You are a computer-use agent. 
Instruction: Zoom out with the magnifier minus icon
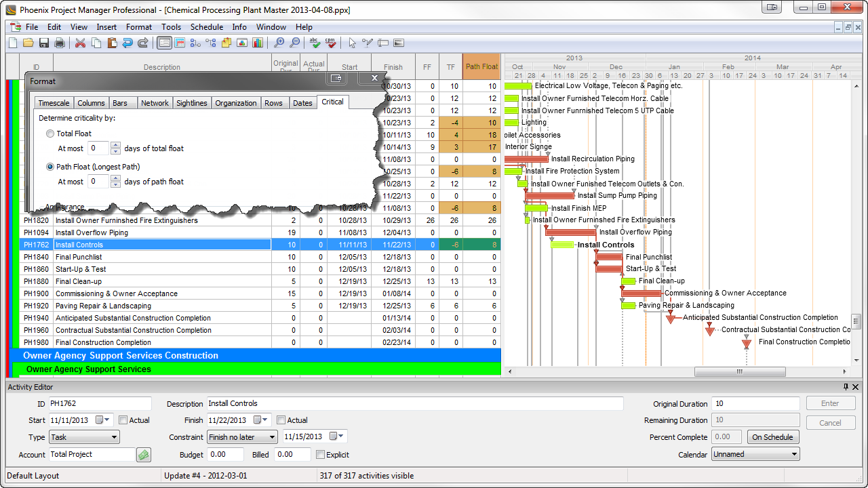(x=294, y=43)
